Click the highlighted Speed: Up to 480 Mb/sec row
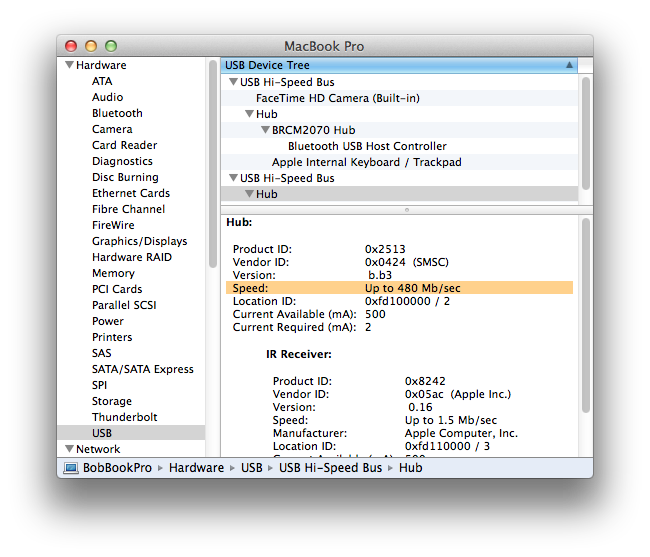This screenshot has width=650, height=557. [x=399, y=288]
